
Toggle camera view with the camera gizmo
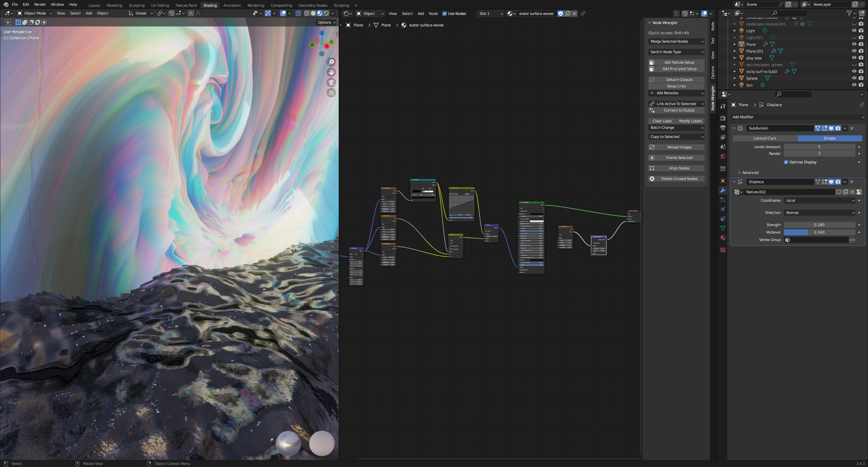[x=331, y=82]
